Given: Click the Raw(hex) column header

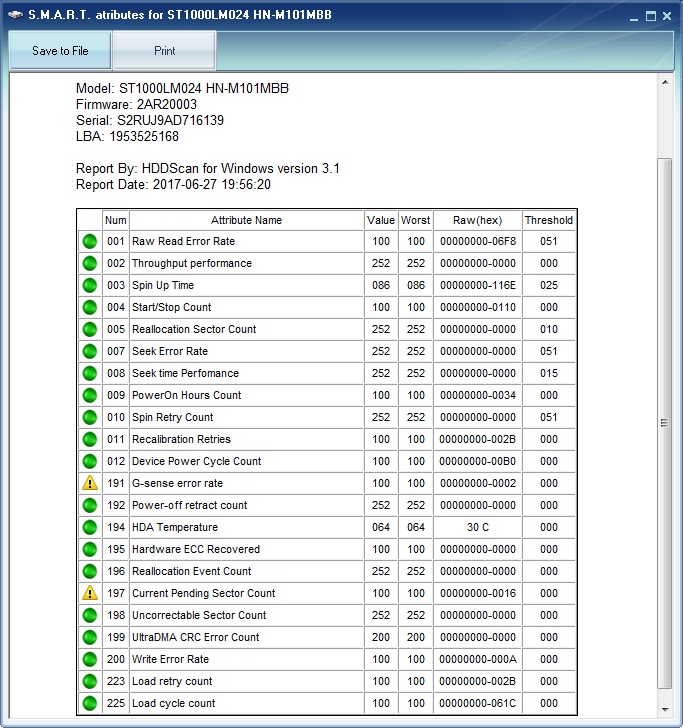Looking at the screenshot, I should (x=477, y=220).
